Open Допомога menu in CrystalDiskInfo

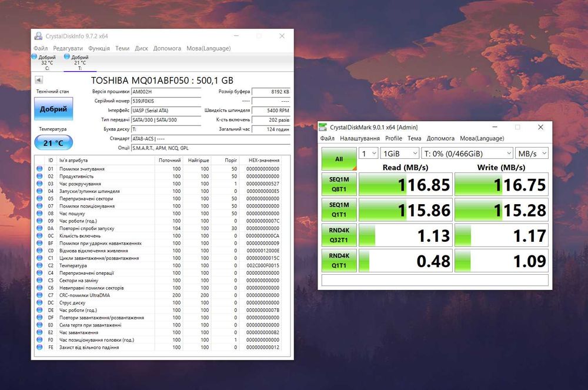(167, 48)
